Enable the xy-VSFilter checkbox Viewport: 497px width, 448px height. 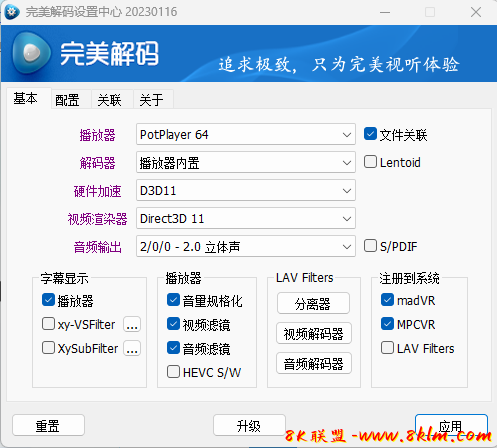(x=48, y=324)
